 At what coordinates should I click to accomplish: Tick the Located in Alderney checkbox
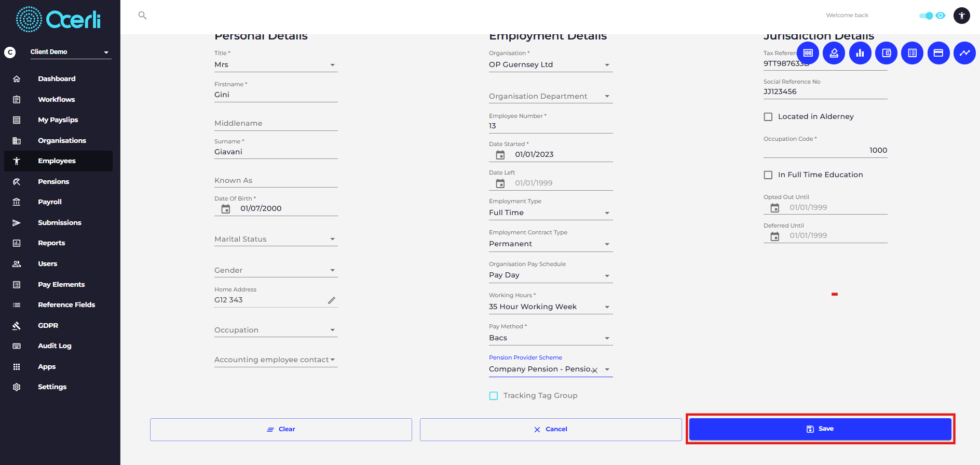point(768,117)
